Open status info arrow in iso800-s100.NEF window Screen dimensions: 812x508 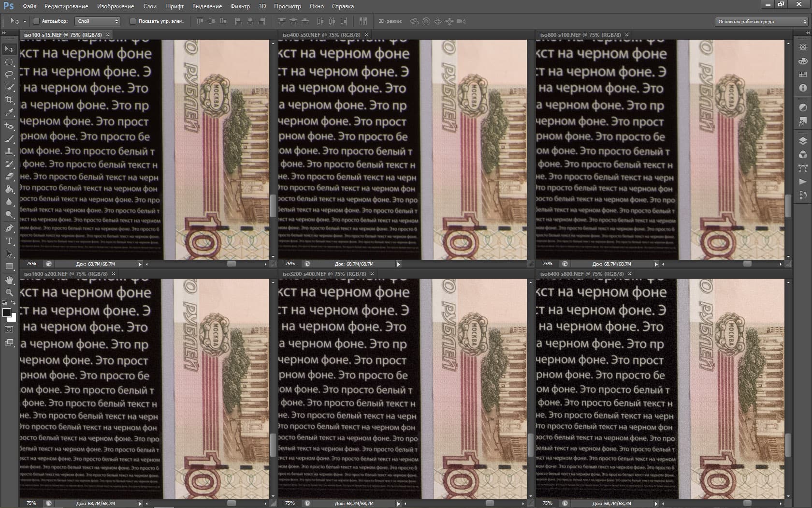pyautogui.click(x=656, y=264)
